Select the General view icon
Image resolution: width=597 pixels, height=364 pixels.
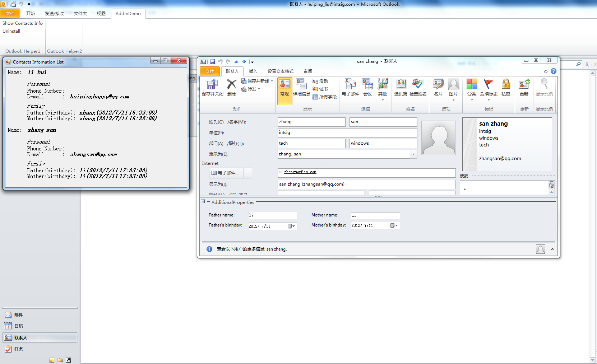(x=284, y=91)
